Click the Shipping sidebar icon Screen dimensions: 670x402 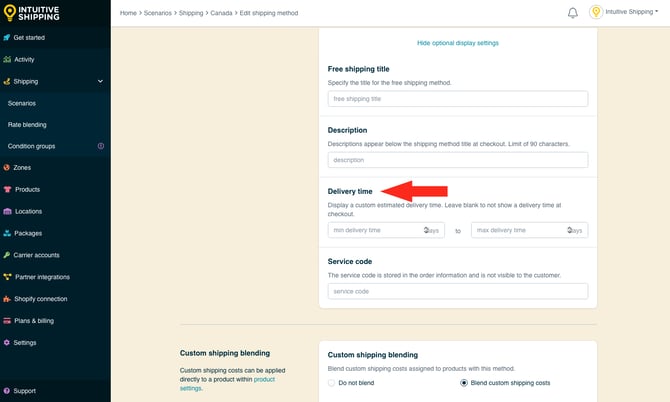coord(6,81)
